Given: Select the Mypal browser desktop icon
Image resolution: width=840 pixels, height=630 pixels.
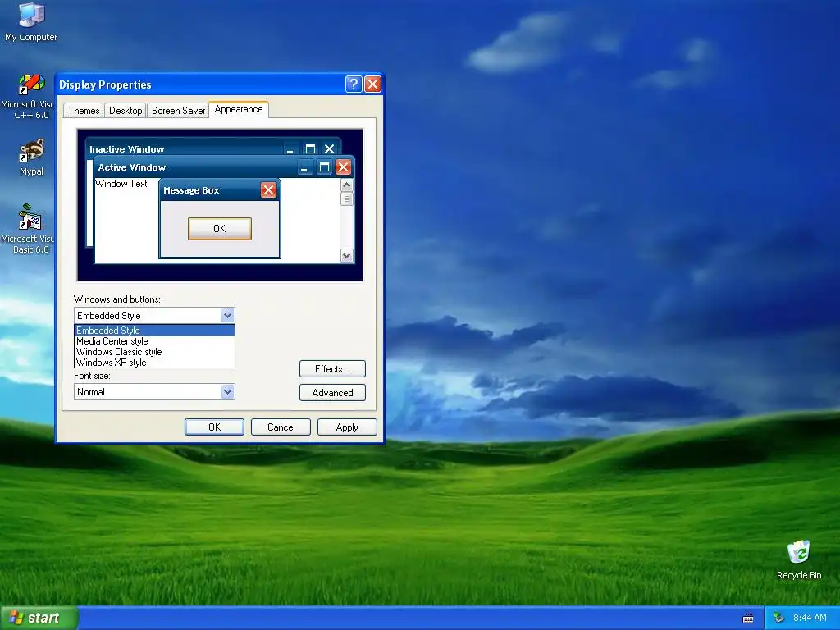Looking at the screenshot, I should coord(31,158).
